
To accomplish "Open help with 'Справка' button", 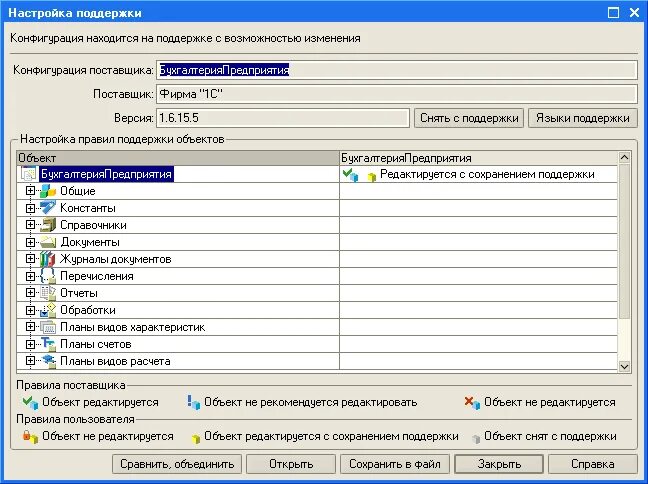I will [593, 464].
